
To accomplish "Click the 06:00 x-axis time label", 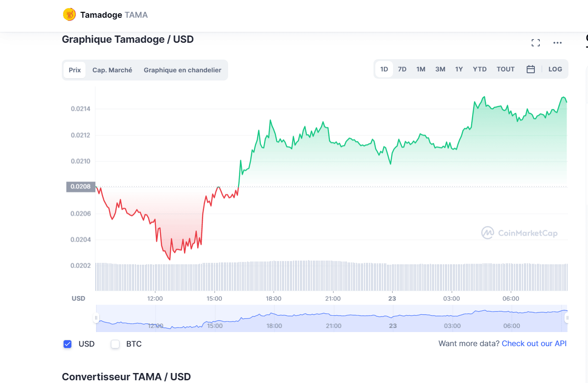I will click(511, 298).
